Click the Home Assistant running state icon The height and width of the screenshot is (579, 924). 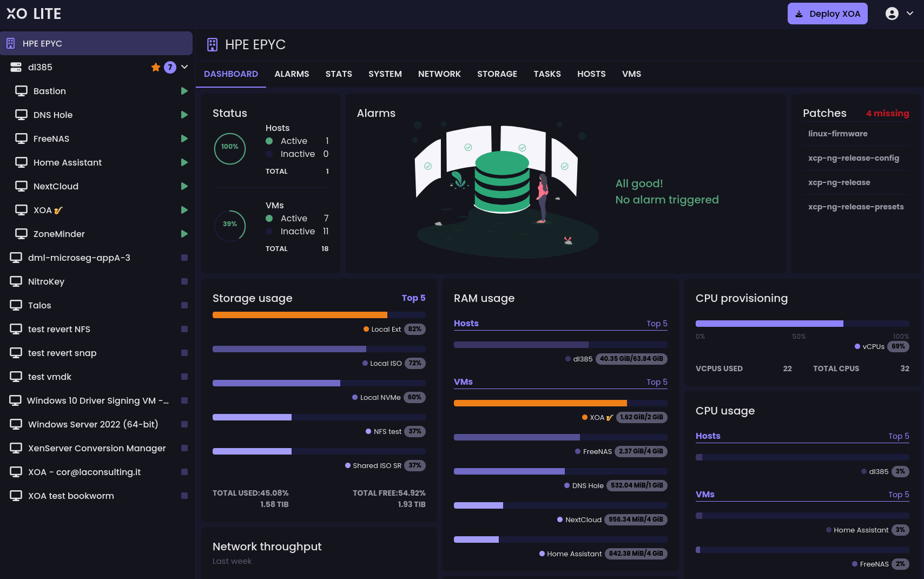[184, 162]
